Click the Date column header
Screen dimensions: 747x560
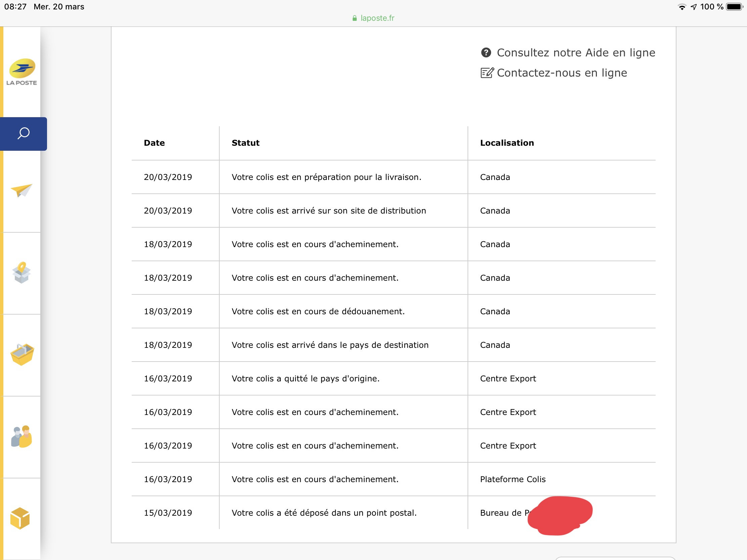click(x=154, y=143)
